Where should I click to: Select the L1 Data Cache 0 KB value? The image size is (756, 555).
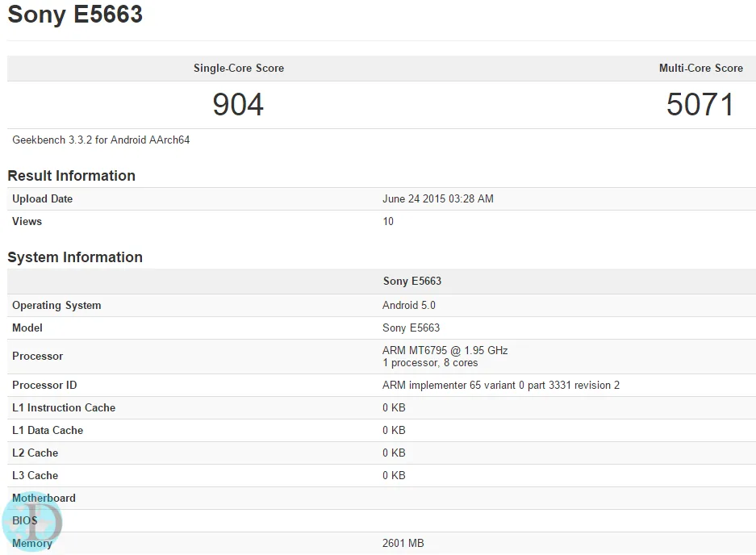coord(394,430)
